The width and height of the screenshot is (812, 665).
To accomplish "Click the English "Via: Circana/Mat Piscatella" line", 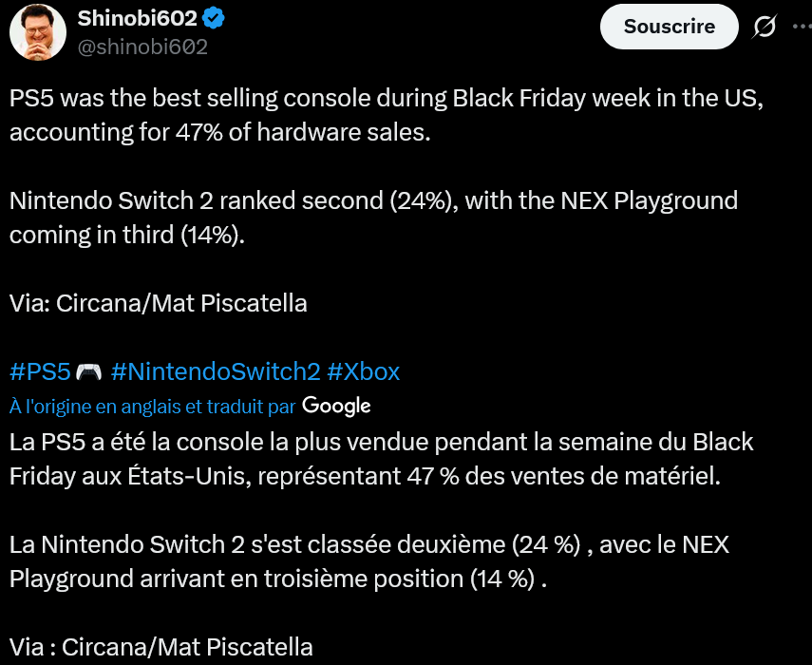I will click(x=158, y=304).
